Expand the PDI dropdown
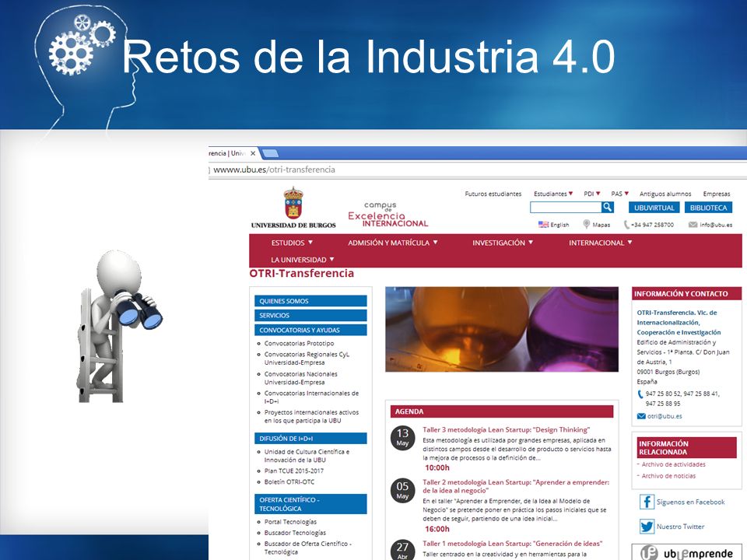The image size is (747, 560). pyautogui.click(x=591, y=194)
